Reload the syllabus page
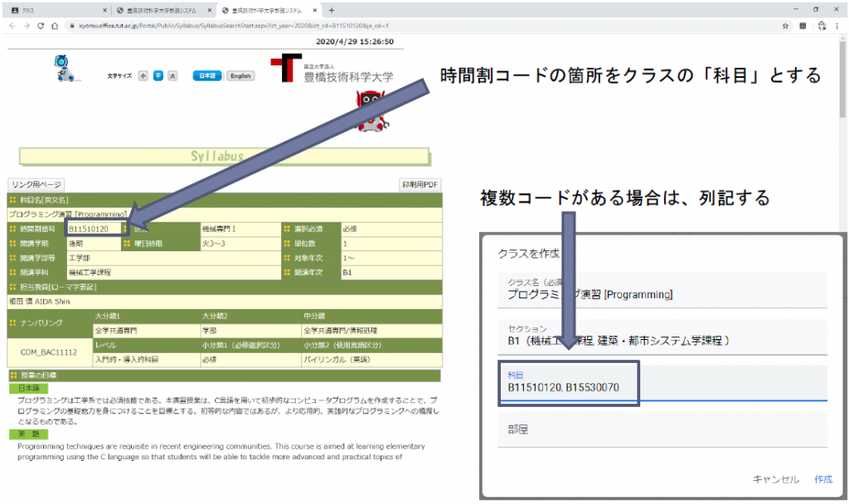This screenshot has width=849, height=504. (x=41, y=26)
